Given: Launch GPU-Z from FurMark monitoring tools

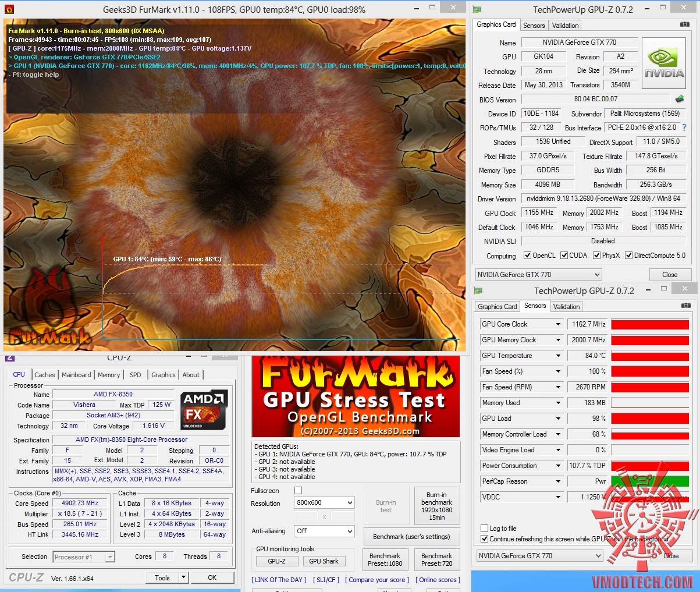Looking at the screenshot, I should point(277,561).
